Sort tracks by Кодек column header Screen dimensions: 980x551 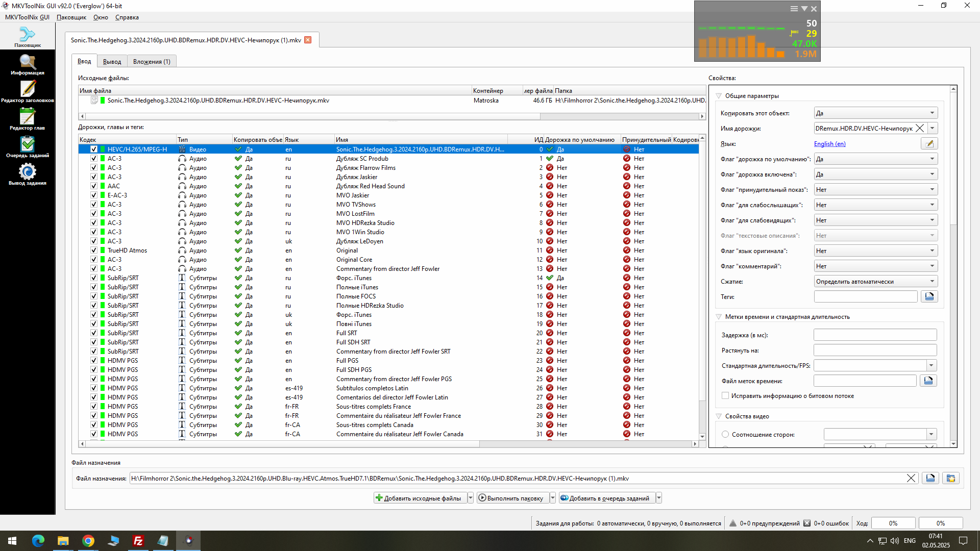click(127, 140)
